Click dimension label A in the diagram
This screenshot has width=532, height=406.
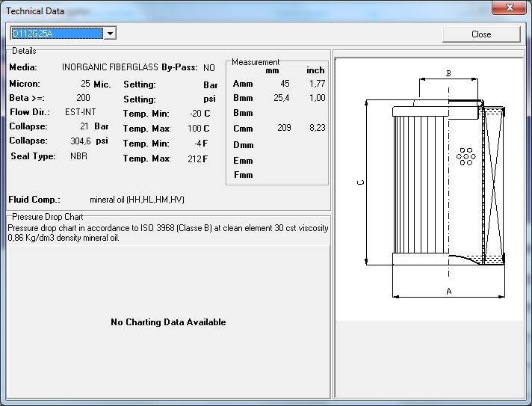point(448,292)
